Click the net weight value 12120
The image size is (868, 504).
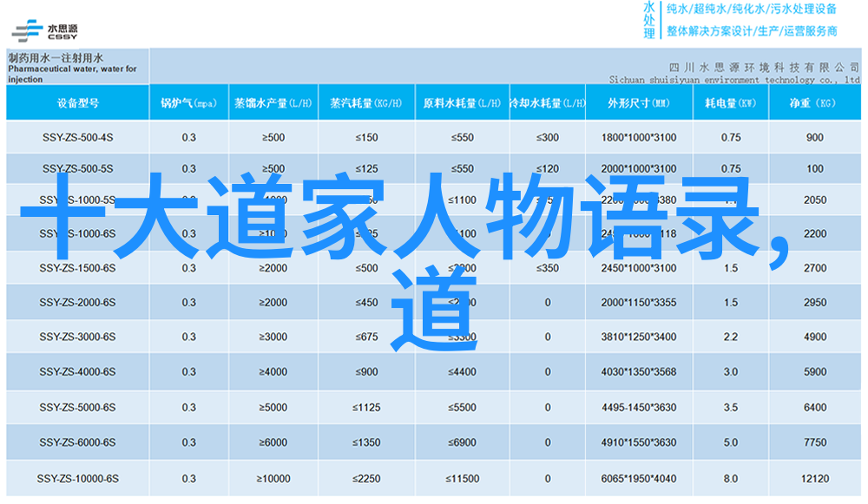click(815, 479)
